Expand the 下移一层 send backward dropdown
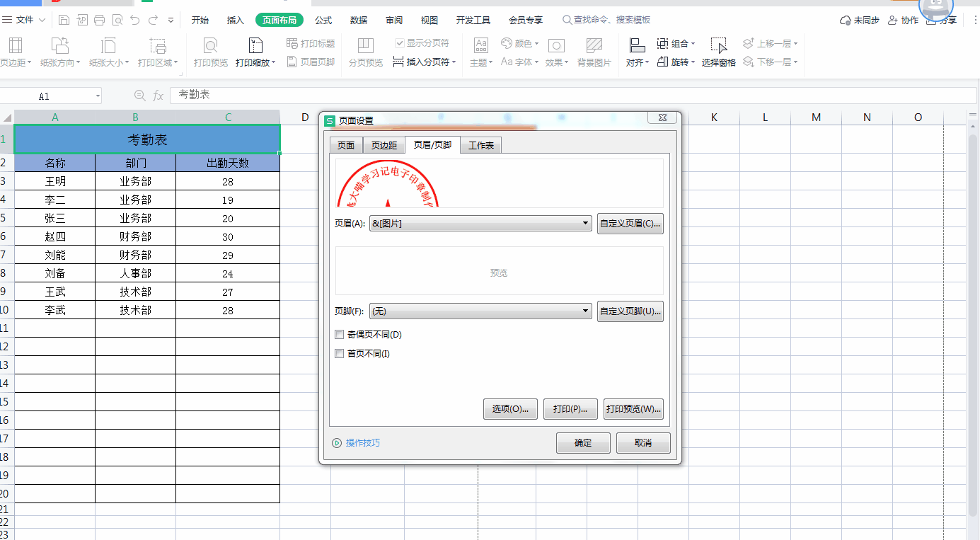 795,62
